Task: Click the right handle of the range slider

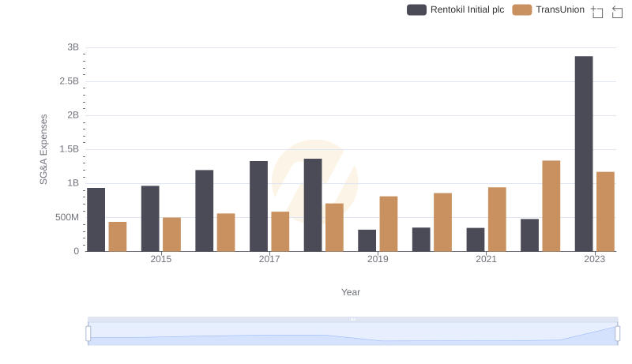Action: [x=617, y=333]
